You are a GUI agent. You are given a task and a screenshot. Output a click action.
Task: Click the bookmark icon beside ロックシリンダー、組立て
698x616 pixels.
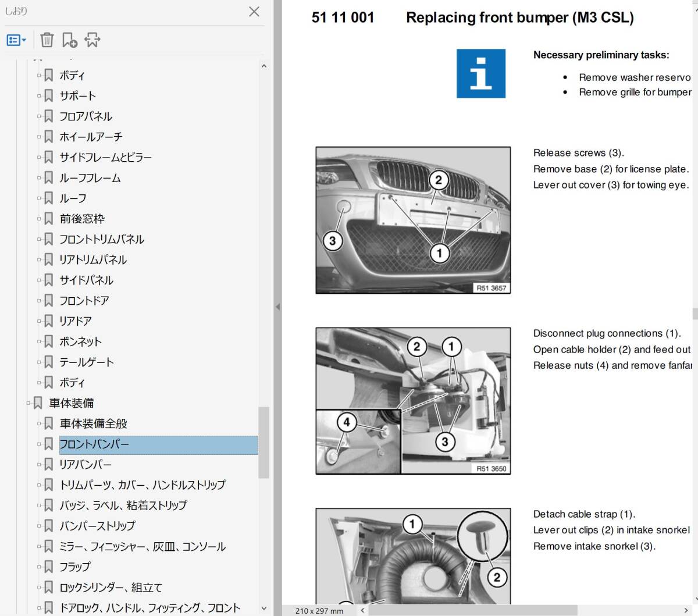point(49,587)
